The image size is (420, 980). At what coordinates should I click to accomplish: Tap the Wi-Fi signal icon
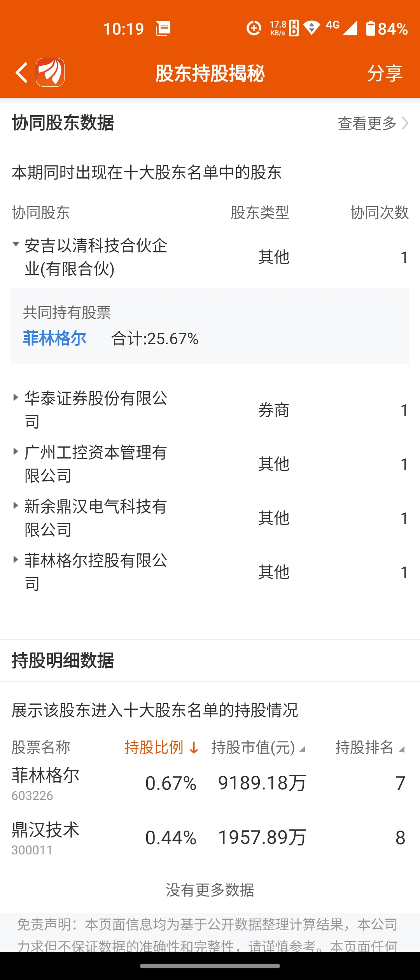[x=311, y=28]
